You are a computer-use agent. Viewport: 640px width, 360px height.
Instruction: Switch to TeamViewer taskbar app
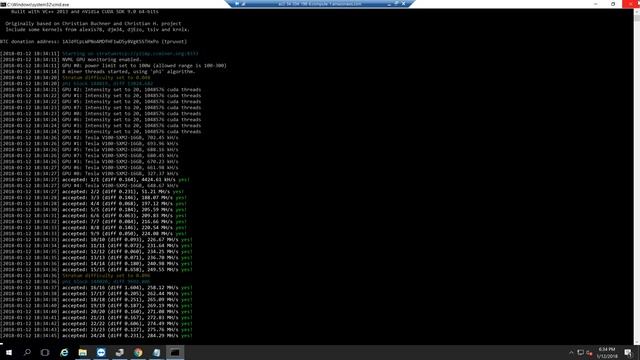coord(101,352)
